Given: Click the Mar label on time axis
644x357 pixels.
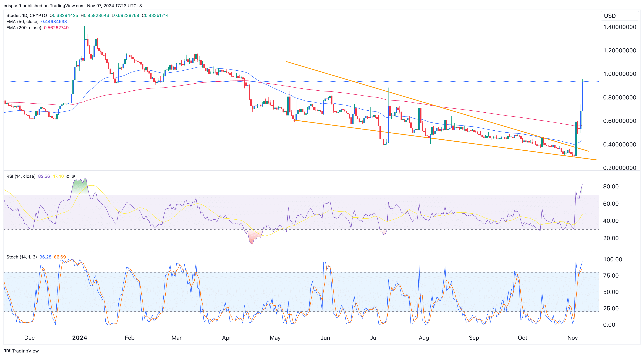Looking at the screenshot, I should pos(177,338).
